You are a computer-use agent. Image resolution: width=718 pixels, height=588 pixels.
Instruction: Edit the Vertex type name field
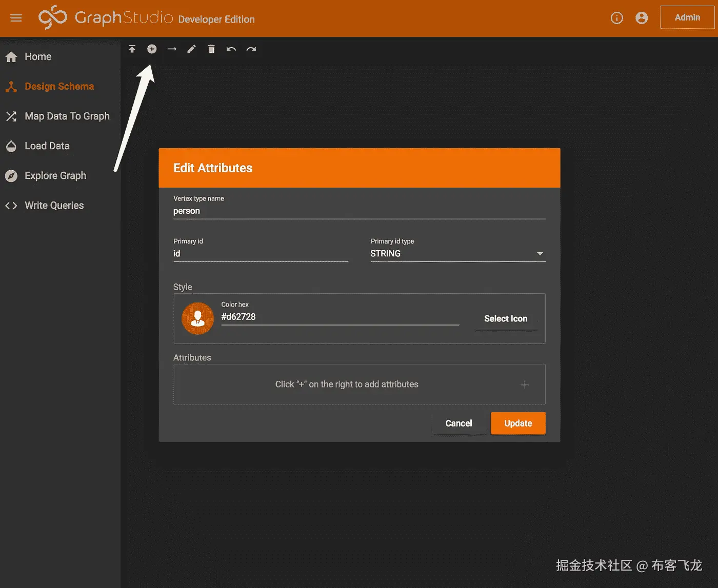[359, 211]
